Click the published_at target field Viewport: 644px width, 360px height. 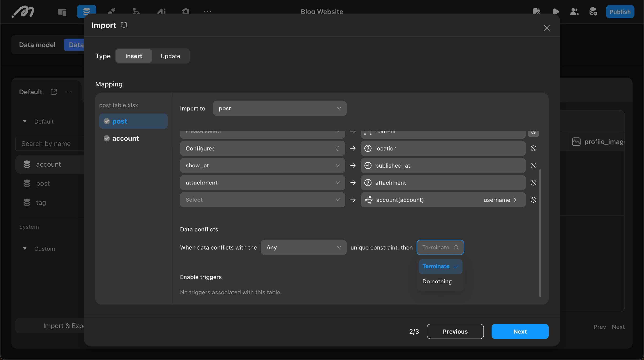click(443, 165)
